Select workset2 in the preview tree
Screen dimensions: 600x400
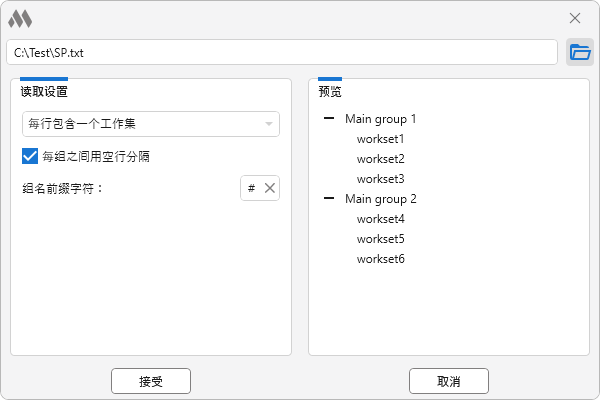pyautogui.click(x=380, y=159)
